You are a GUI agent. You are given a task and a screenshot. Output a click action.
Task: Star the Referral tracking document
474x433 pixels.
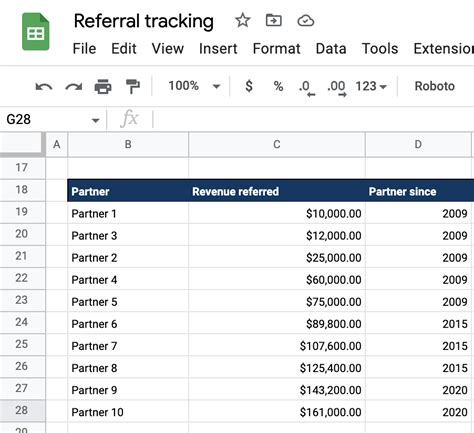pos(242,20)
